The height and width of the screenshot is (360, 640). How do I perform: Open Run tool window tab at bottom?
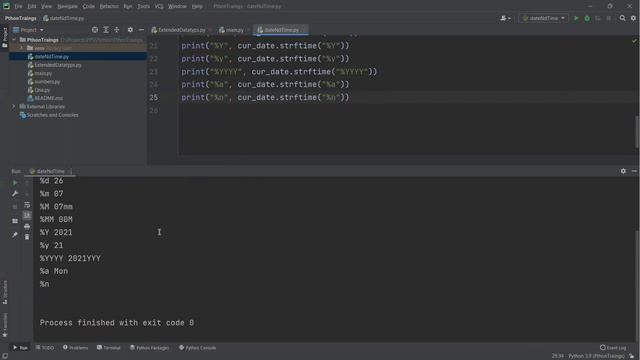[20, 348]
